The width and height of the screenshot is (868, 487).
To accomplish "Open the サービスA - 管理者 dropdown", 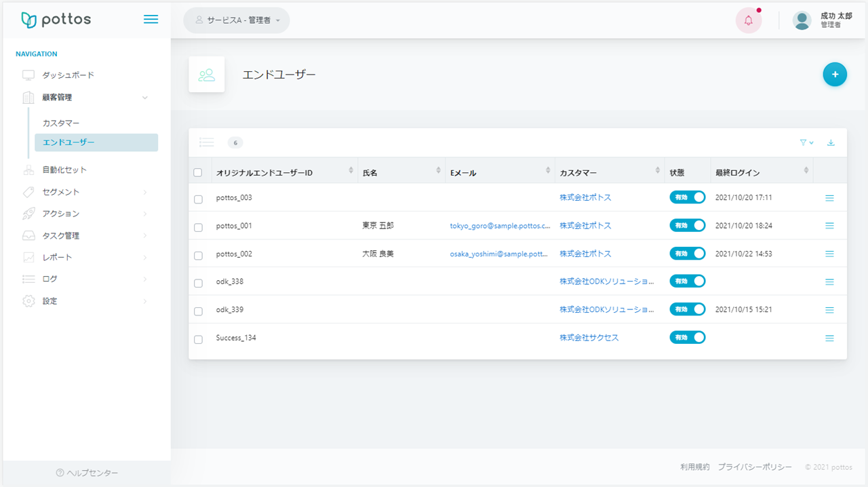I will click(237, 20).
